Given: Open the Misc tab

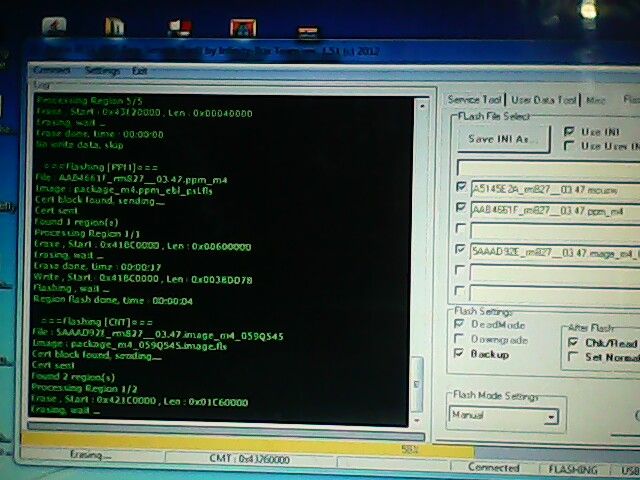Looking at the screenshot, I should (596, 100).
